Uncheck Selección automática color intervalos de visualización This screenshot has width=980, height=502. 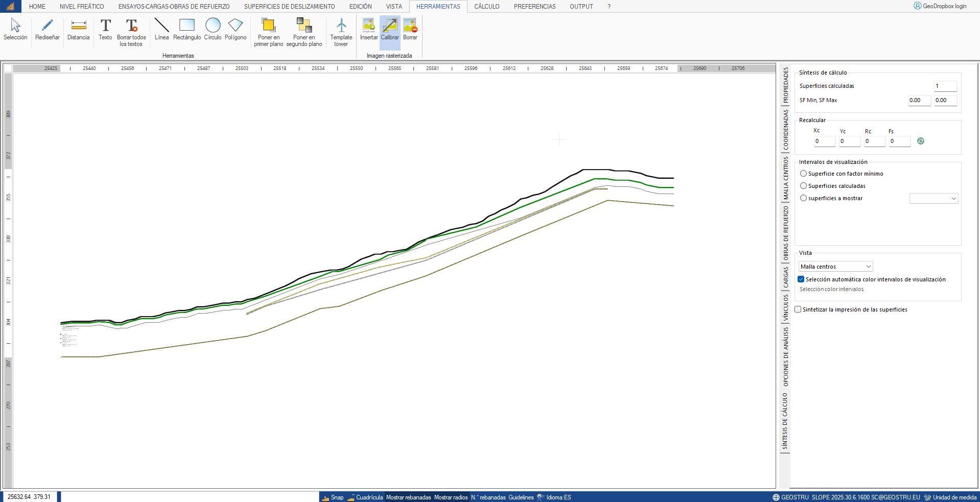(801, 279)
